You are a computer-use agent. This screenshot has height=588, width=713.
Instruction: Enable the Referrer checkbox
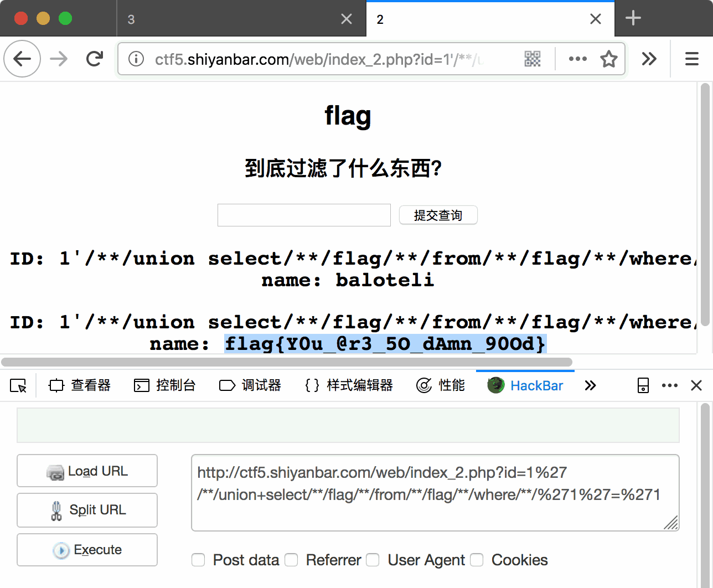[x=291, y=560]
